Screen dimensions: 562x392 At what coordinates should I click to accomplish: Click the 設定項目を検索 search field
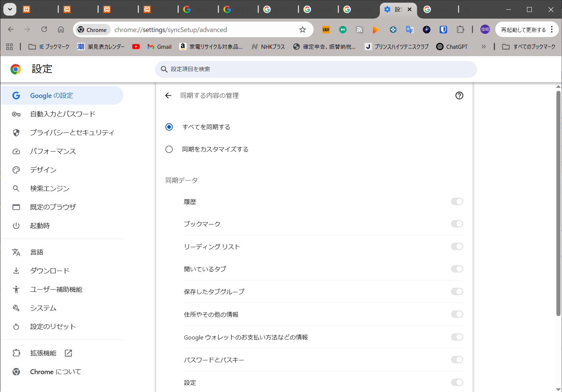tap(316, 69)
